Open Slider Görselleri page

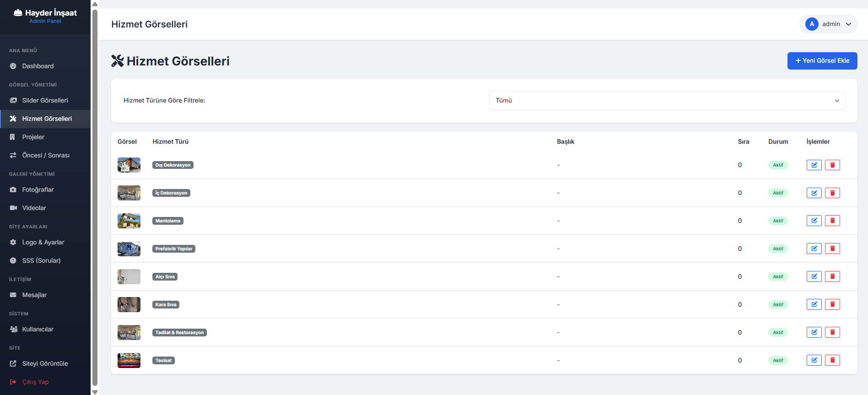[x=45, y=101]
